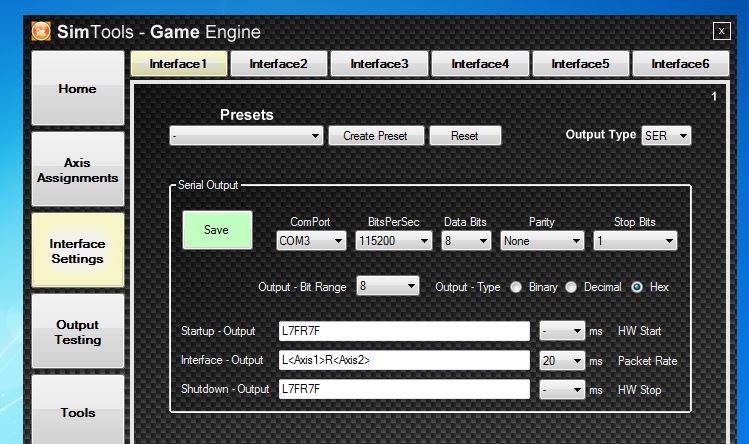The height and width of the screenshot is (444, 749).
Task: Open the Tools section
Action: (x=78, y=411)
